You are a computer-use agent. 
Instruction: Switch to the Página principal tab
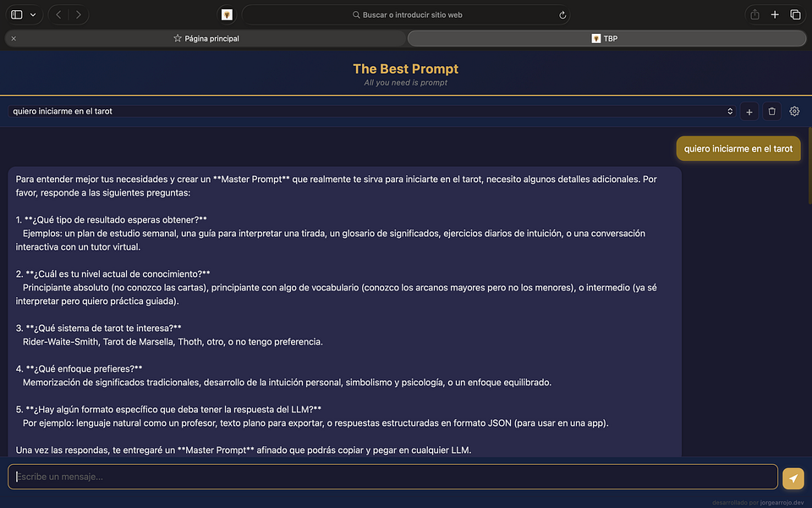tap(206, 38)
